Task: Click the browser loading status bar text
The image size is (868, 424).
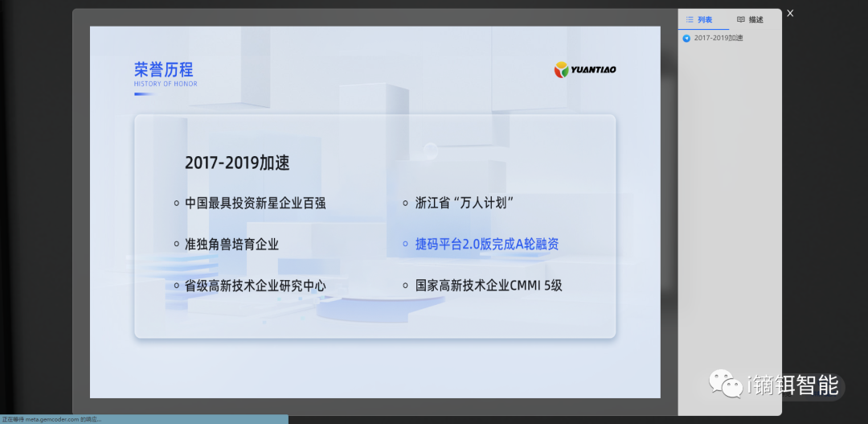Action: coord(52,419)
